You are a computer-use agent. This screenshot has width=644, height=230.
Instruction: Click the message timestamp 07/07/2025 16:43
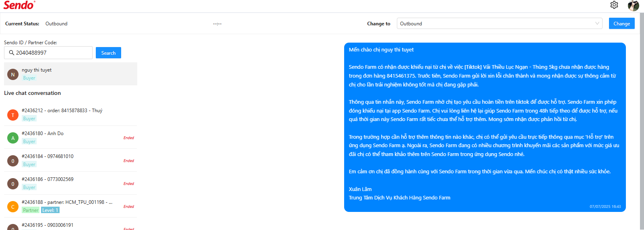[x=605, y=207]
